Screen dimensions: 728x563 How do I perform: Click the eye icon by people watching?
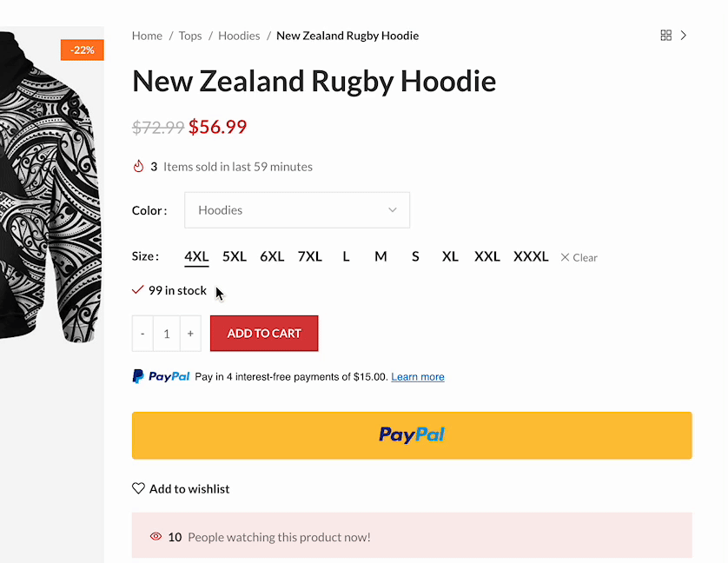pos(156,537)
